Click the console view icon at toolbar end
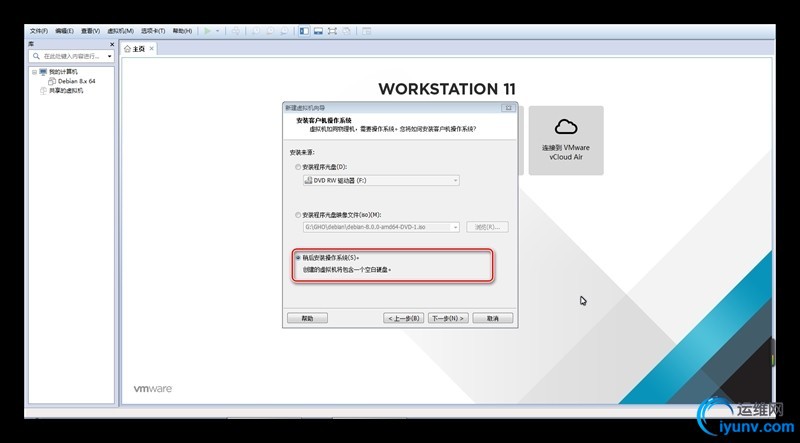The image size is (800, 443). (366, 31)
